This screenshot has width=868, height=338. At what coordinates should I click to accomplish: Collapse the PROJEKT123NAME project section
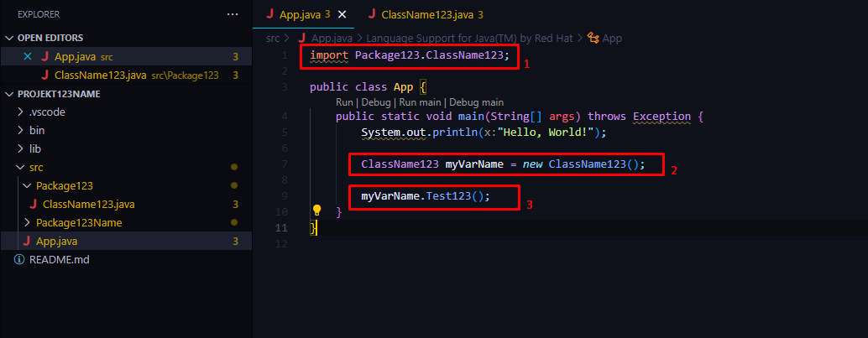pyautogui.click(x=10, y=93)
